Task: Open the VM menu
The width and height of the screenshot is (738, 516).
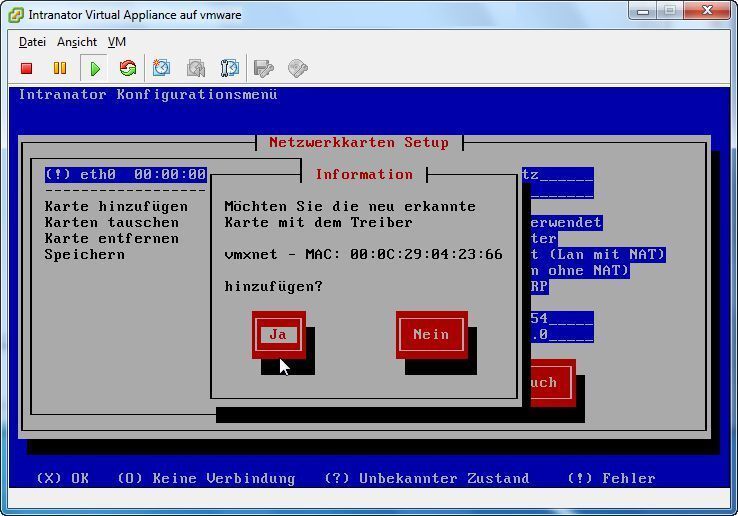Action: click(117, 42)
